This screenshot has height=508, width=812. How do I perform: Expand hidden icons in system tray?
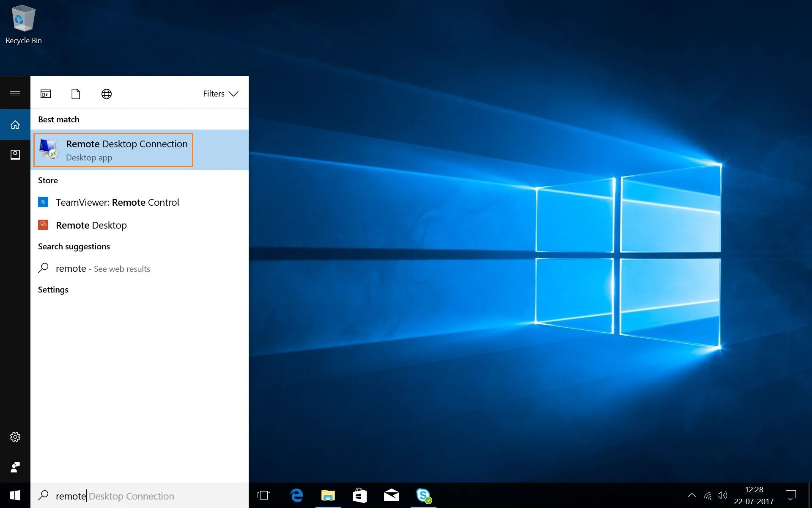(691, 495)
